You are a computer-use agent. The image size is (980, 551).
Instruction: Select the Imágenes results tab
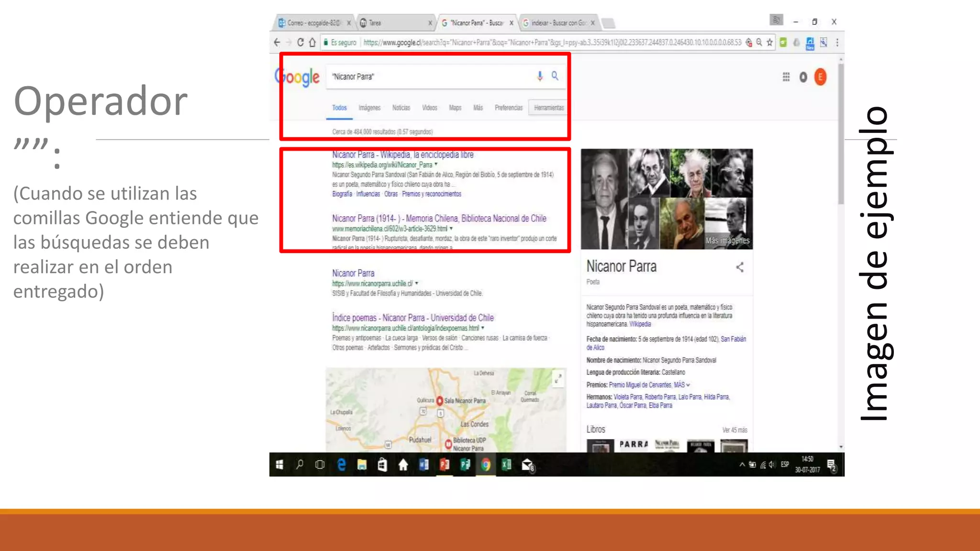(x=369, y=108)
